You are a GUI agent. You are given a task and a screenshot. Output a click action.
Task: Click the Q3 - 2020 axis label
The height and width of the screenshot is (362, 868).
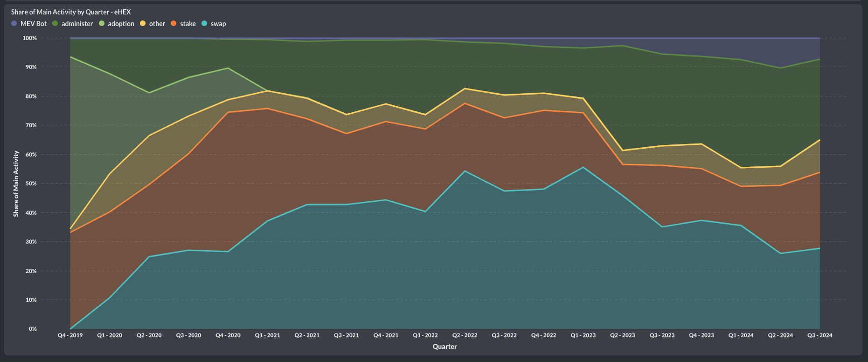[188, 335]
